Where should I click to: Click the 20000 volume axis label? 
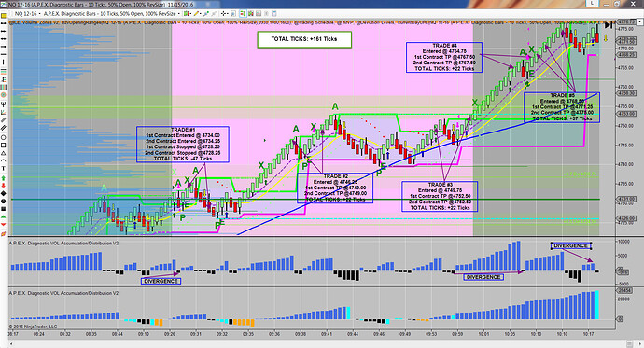(623, 299)
